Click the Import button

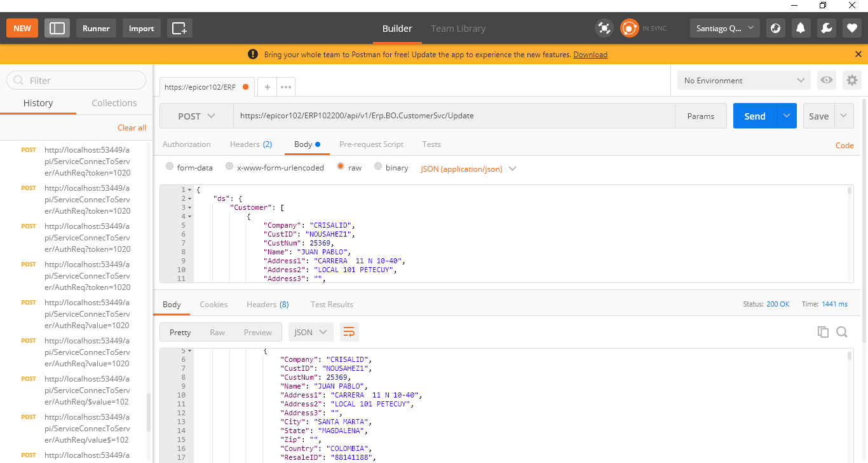coord(141,28)
